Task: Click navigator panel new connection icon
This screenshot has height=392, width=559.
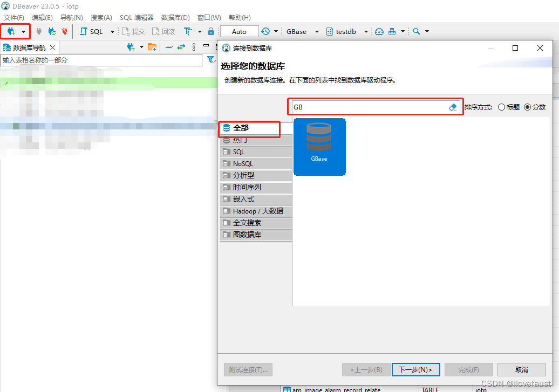Action: (x=131, y=47)
